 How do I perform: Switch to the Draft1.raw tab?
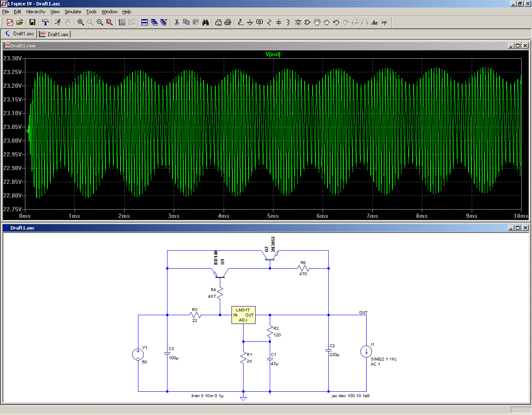pyautogui.click(x=54, y=34)
